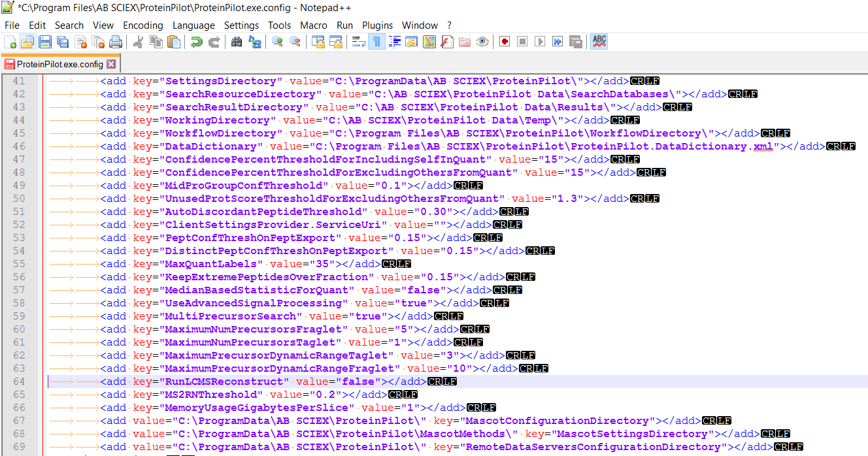Image resolution: width=868 pixels, height=456 pixels.
Task: Open the Plugins menu
Action: [x=378, y=25]
